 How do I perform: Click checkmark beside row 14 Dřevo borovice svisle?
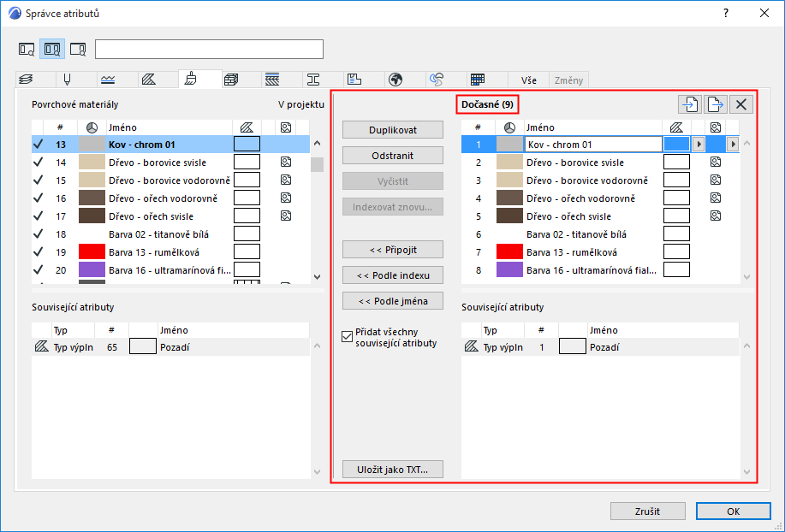click(38, 162)
